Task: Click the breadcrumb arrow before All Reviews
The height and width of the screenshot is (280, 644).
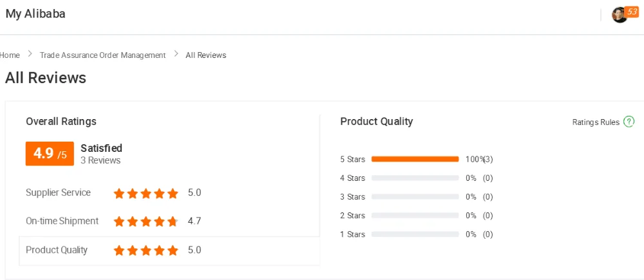Action: [x=176, y=55]
